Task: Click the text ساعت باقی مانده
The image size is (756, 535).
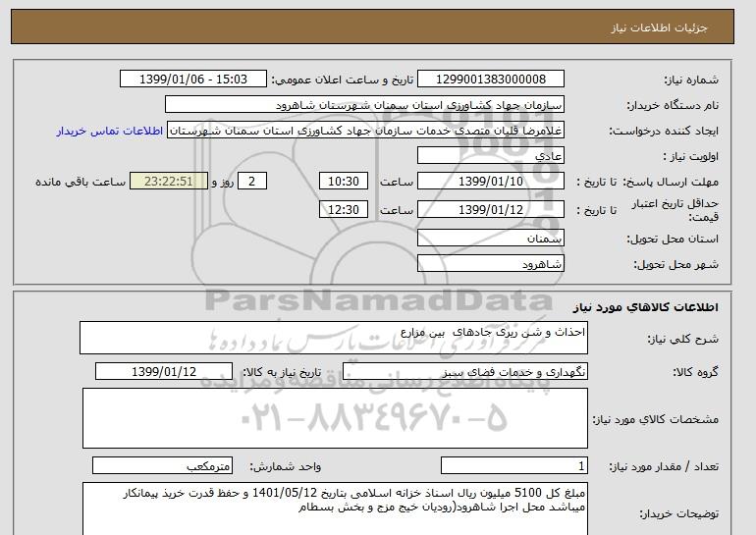Action: 81,183
